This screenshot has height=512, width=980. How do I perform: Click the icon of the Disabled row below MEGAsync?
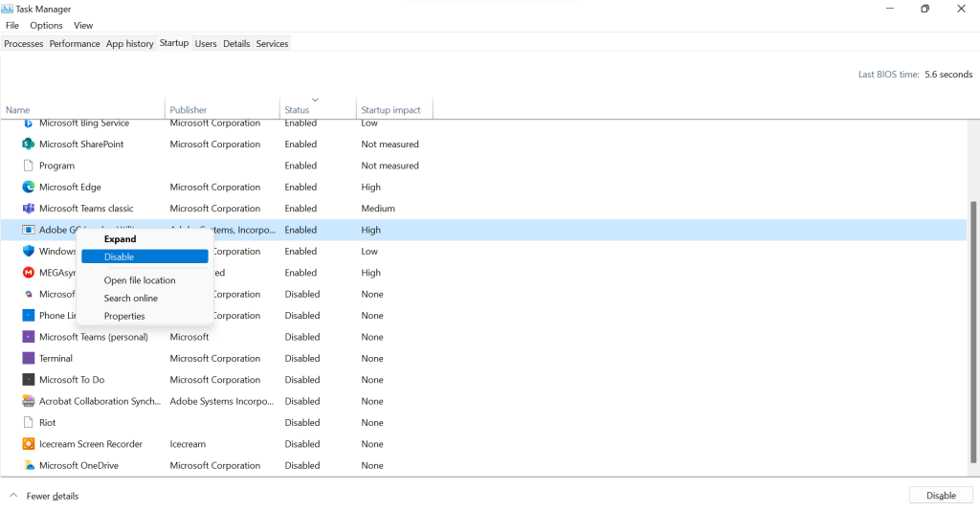(x=28, y=294)
